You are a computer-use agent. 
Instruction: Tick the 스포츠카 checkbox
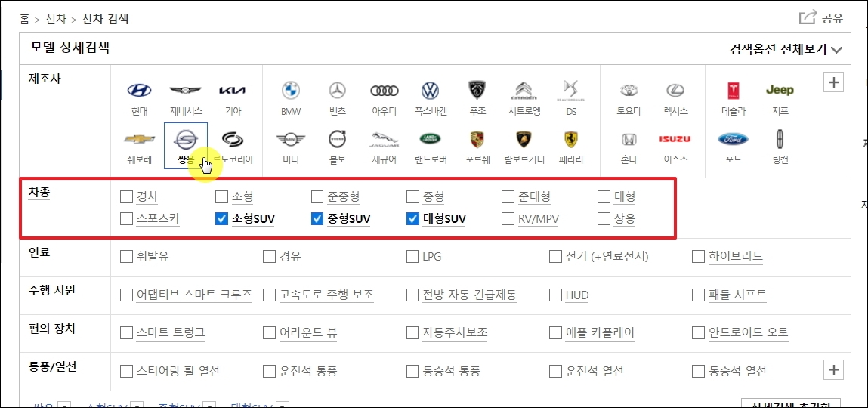(126, 219)
